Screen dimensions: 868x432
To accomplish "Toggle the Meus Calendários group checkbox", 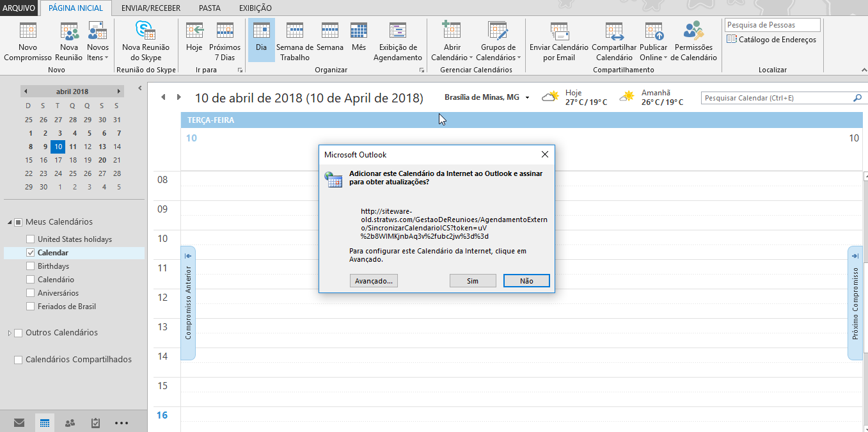I will pyautogui.click(x=19, y=222).
